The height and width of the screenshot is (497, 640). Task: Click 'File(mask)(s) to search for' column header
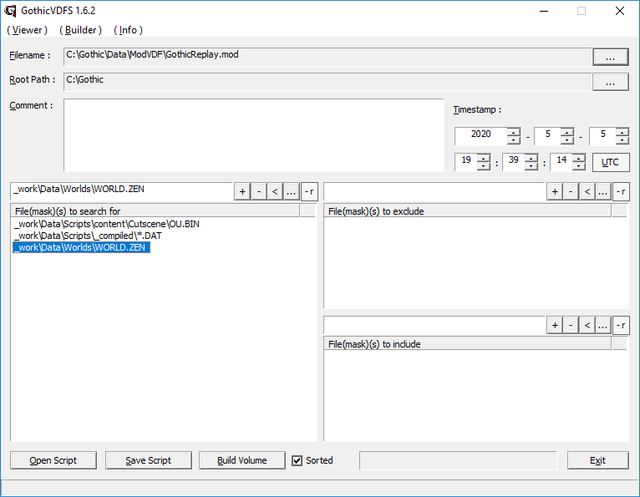pyautogui.click(x=156, y=211)
